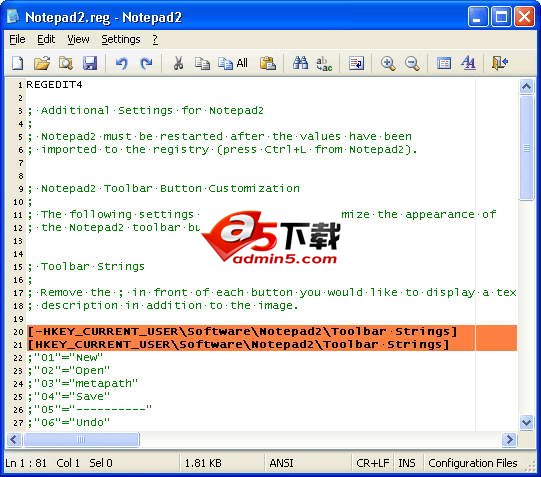This screenshot has width=541, height=477.
Task: Click the New document toolbar icon
Action: pyautogui.click(x=18, y=63)
